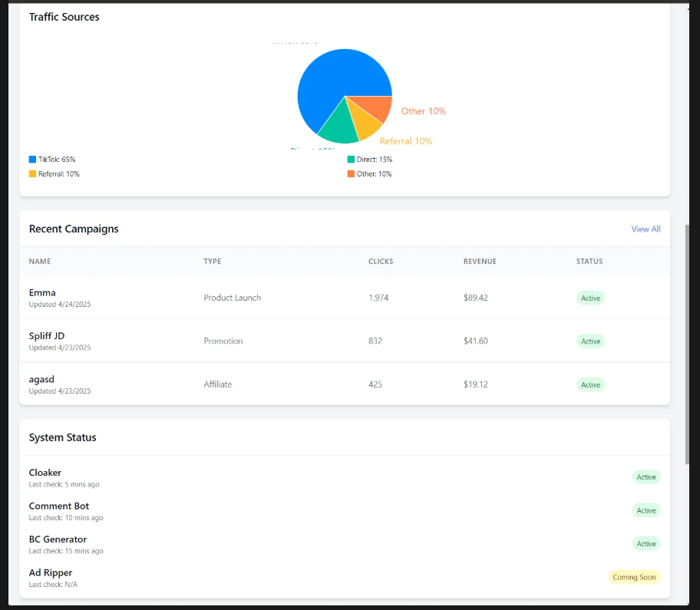Select the BC Generator status item
The width and height of the screenshot is (700, 610).
[58, 539]
